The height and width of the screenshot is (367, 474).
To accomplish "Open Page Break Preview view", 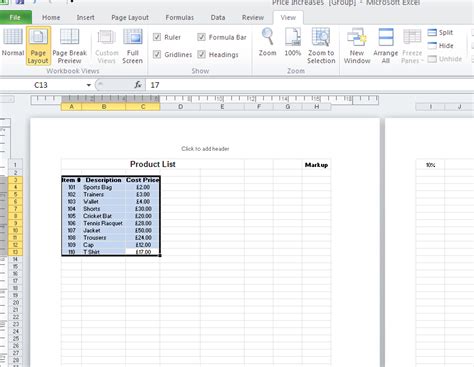I will pos(69,46).
